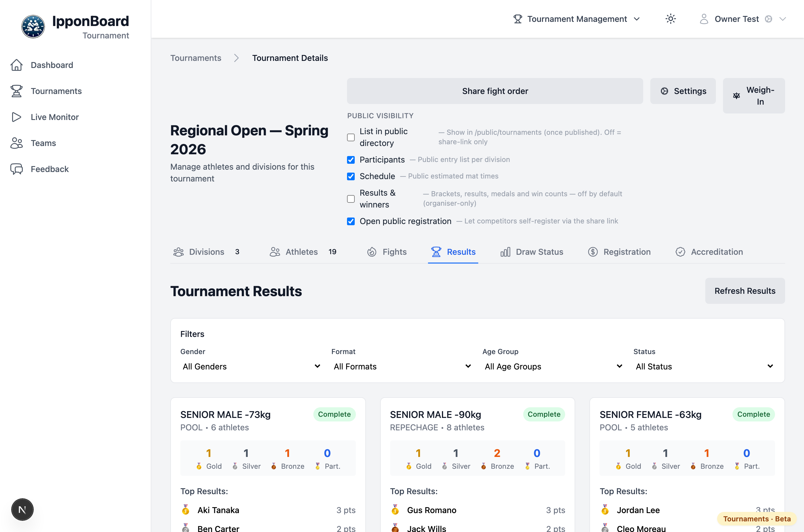Disable Open public registration checkbox
Image resolution: width=804 pixels, height=532 pixels.
[351, 222]
